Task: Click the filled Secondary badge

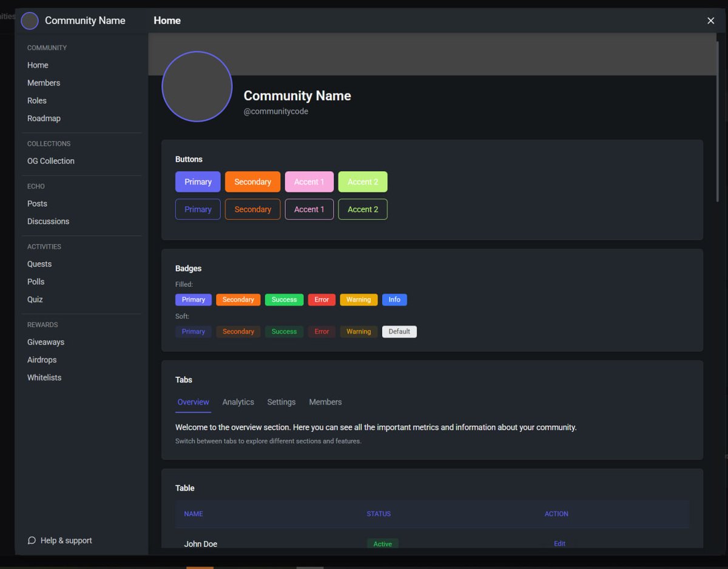Action: [x=238, y=300]
